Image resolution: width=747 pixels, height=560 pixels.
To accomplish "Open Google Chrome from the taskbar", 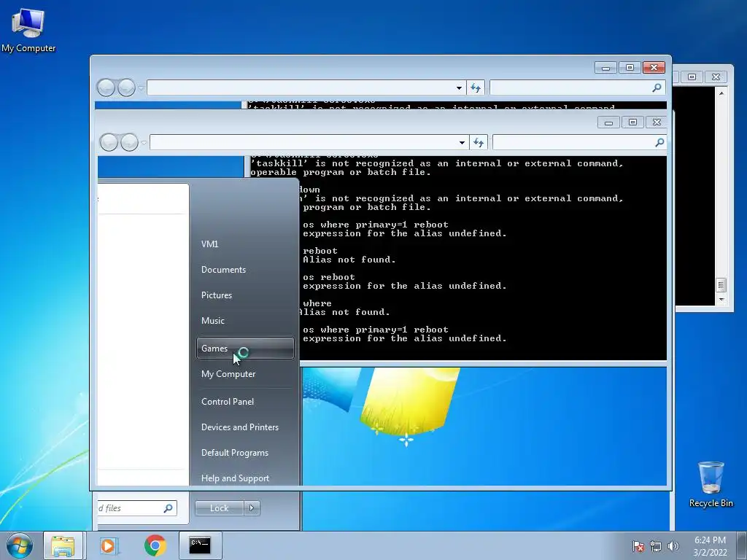I will pyautogui.click(x=155, y=545).
